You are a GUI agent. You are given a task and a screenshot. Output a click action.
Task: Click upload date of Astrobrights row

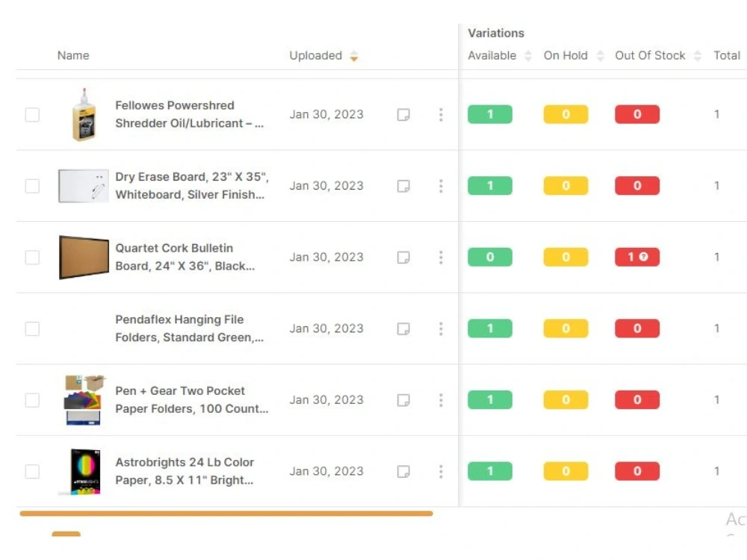(326, 471)
